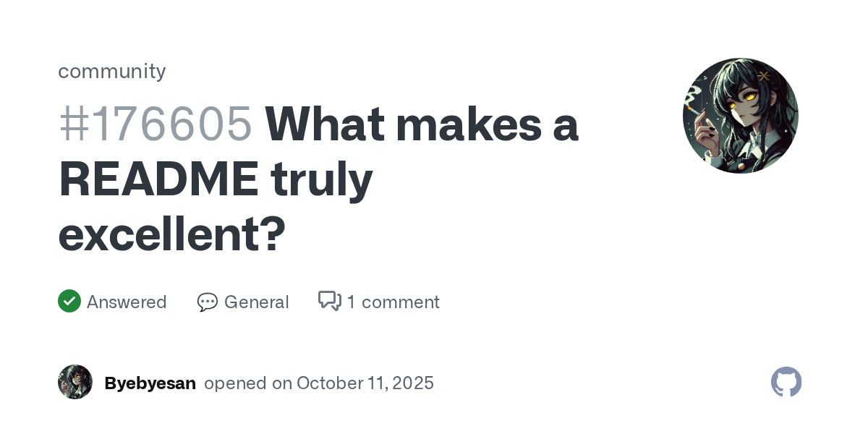Open the large pixel-art profile avatar
Image resolution: width=868 pixels, height=434 pixels.
coord(740,116)
